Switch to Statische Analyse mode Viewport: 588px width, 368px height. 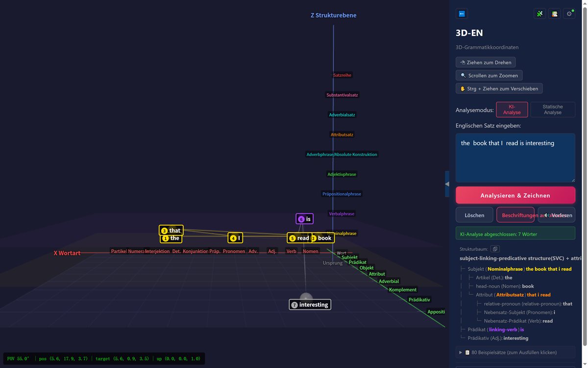(x=552, y=109)
